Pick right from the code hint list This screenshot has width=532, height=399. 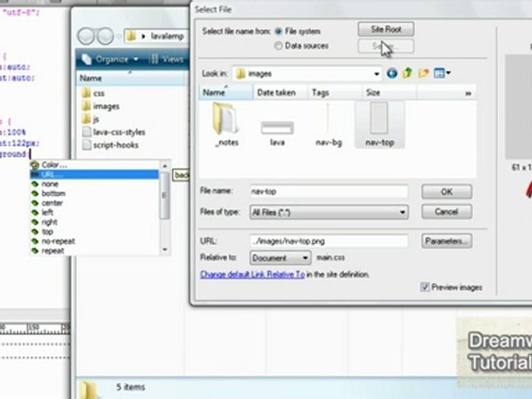(94, 222)
